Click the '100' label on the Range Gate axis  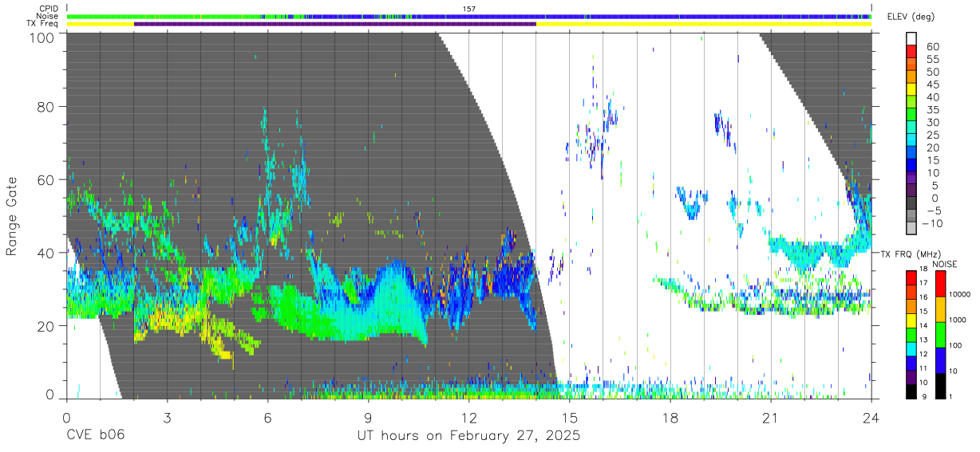(43, 37)
